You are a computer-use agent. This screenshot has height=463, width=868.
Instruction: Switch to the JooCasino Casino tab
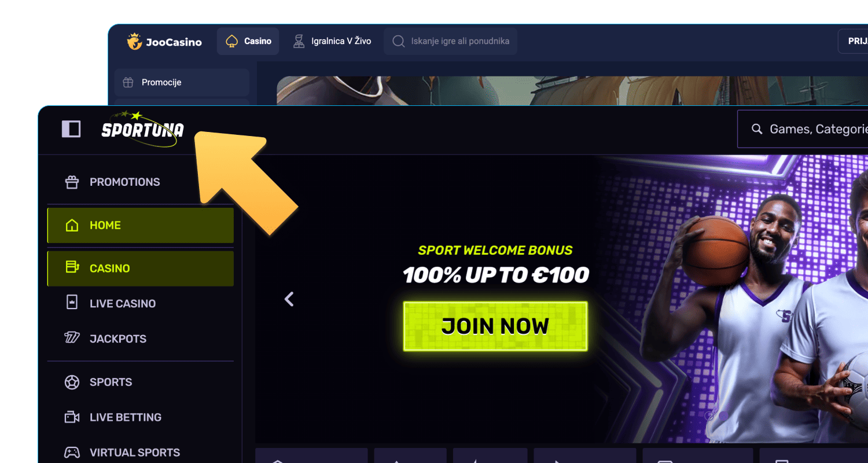click(x=248, y=41)
